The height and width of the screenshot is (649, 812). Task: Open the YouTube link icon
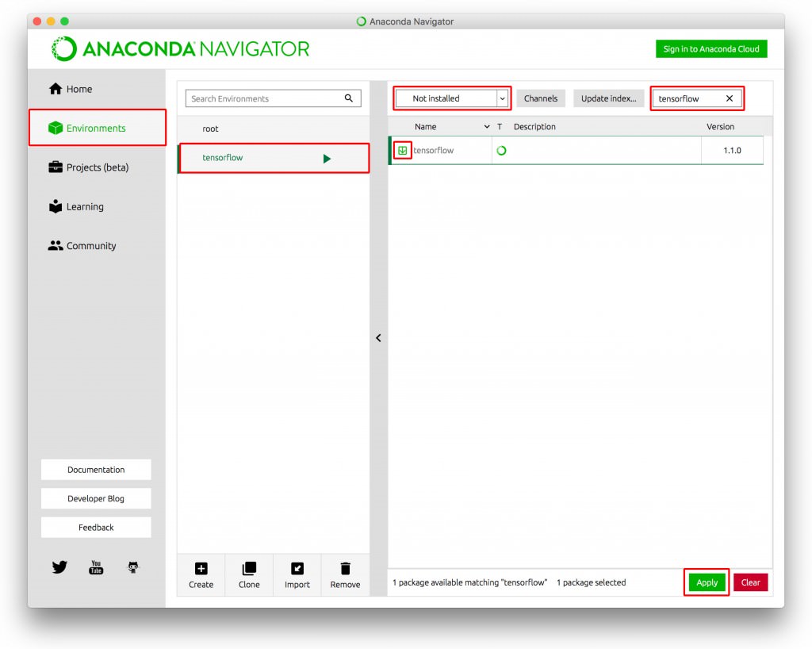(96, 567)
